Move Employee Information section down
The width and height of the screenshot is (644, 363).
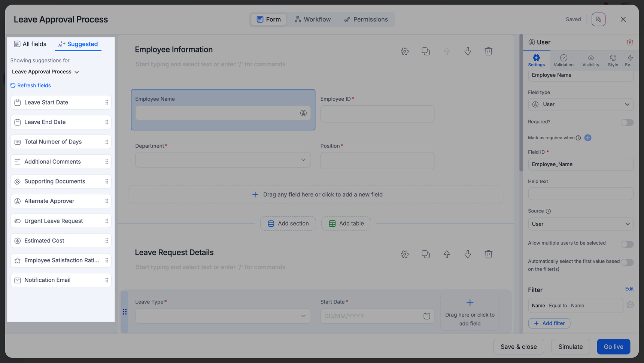coord(468,51)
